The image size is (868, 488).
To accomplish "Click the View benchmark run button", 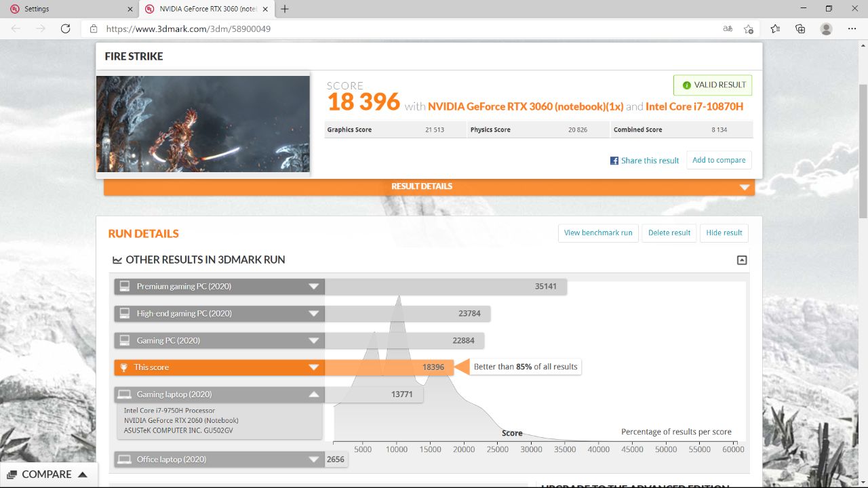I will (x=598, y=232).
